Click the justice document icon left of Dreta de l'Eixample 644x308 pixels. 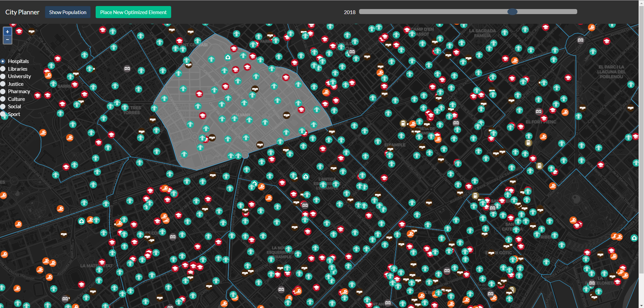coord(403,123)
